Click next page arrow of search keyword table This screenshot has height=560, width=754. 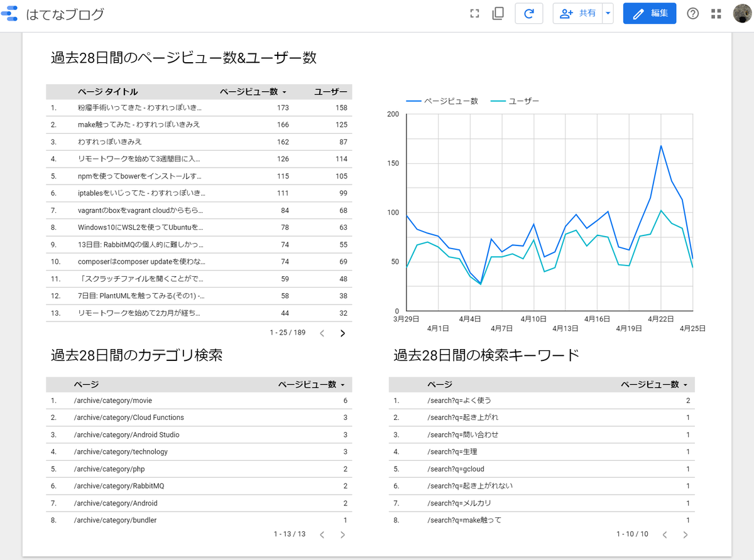tap(686, 535)
